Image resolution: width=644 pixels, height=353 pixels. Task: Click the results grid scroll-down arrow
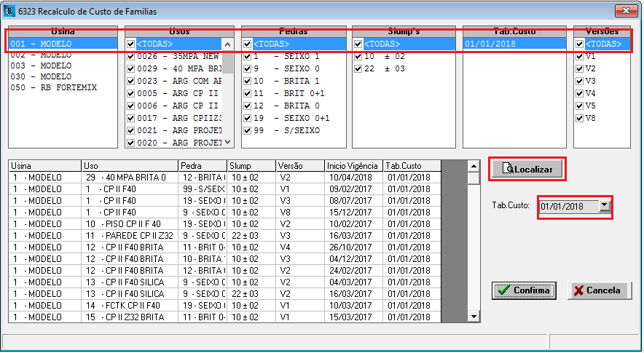[x=474, y=317]
